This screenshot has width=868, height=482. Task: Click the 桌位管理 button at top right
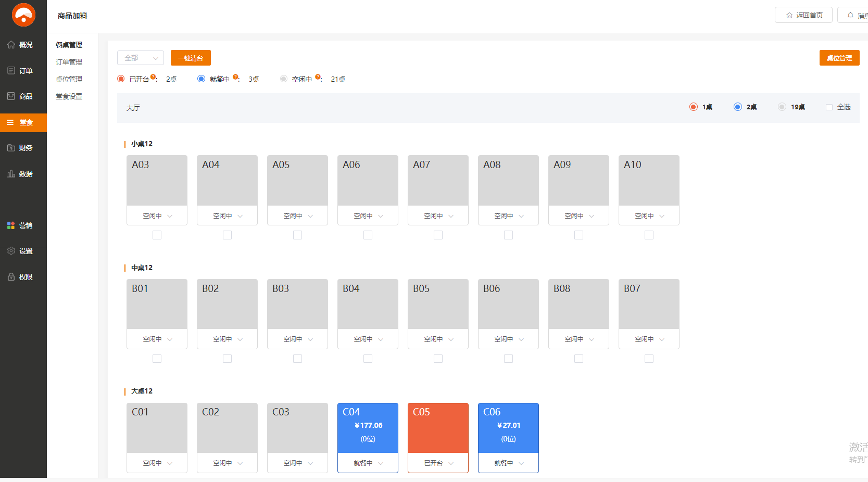[839, 58]
